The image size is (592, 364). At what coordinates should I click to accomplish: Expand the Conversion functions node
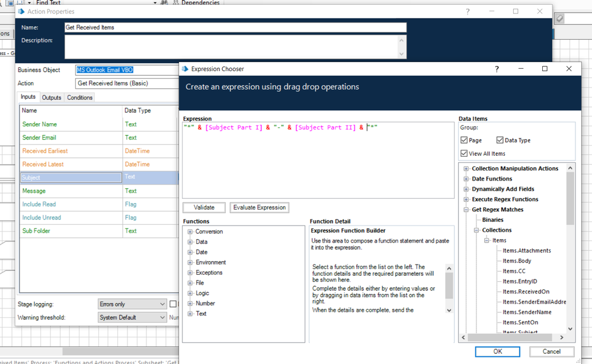click(x=190, y=231)
